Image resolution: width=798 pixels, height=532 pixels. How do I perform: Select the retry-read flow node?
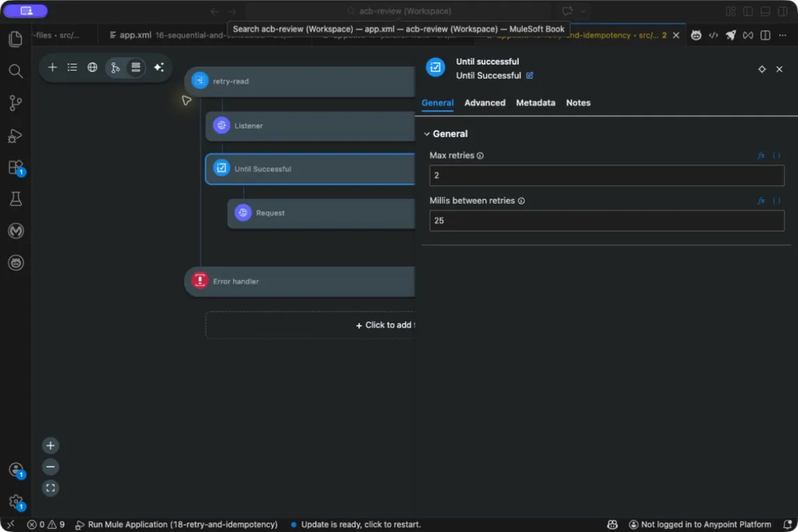coord(300,81)
